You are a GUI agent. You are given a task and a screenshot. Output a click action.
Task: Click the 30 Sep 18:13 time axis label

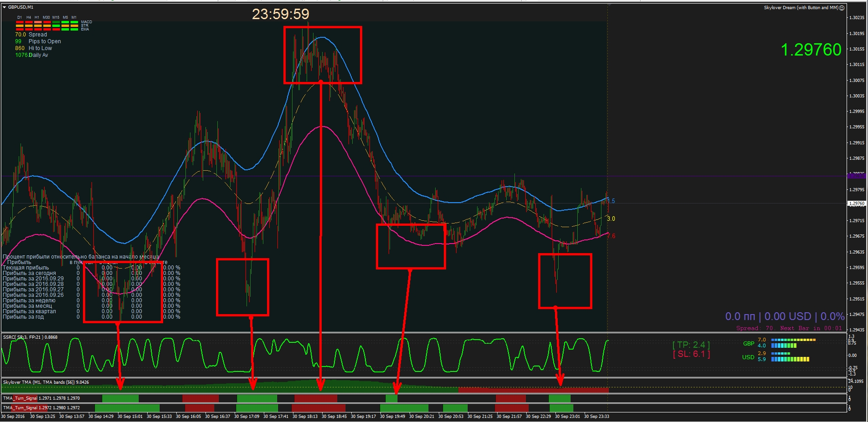[305, 417]
